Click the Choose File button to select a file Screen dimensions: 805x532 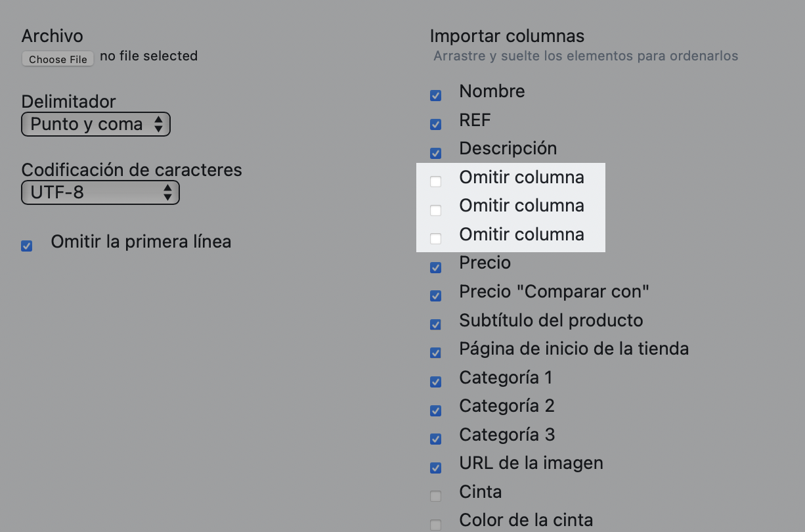click(57, 58)
